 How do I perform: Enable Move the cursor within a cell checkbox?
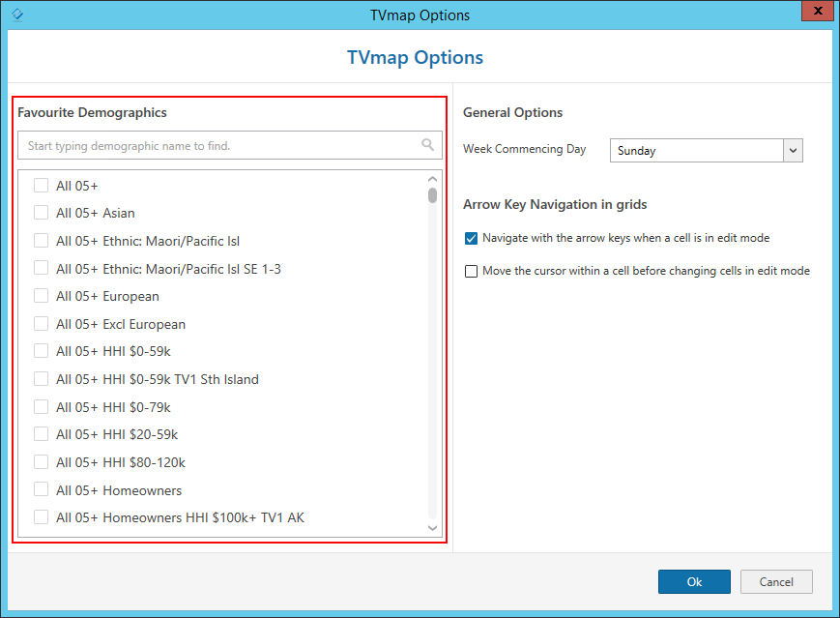point(471,271)
